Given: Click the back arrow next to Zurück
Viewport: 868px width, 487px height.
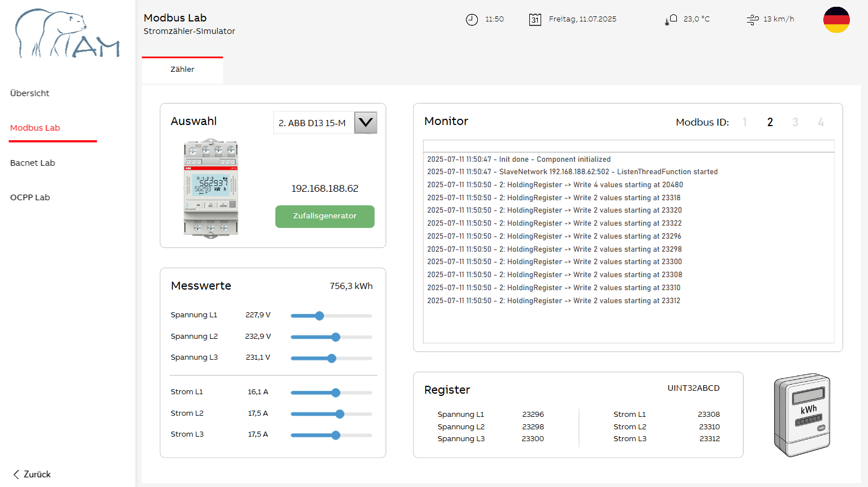Looking at the screenshot, I should (x=16, y=474).
